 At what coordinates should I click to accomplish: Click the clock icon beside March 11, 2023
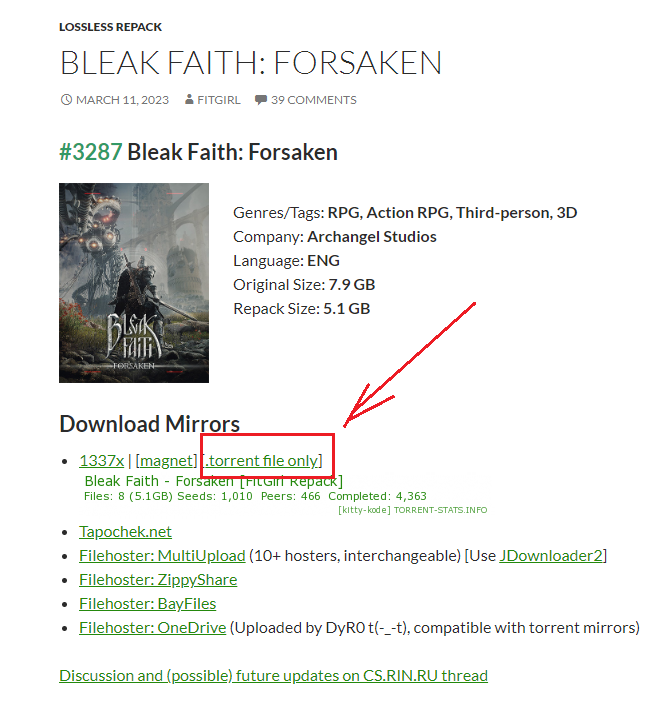[66, 100]
